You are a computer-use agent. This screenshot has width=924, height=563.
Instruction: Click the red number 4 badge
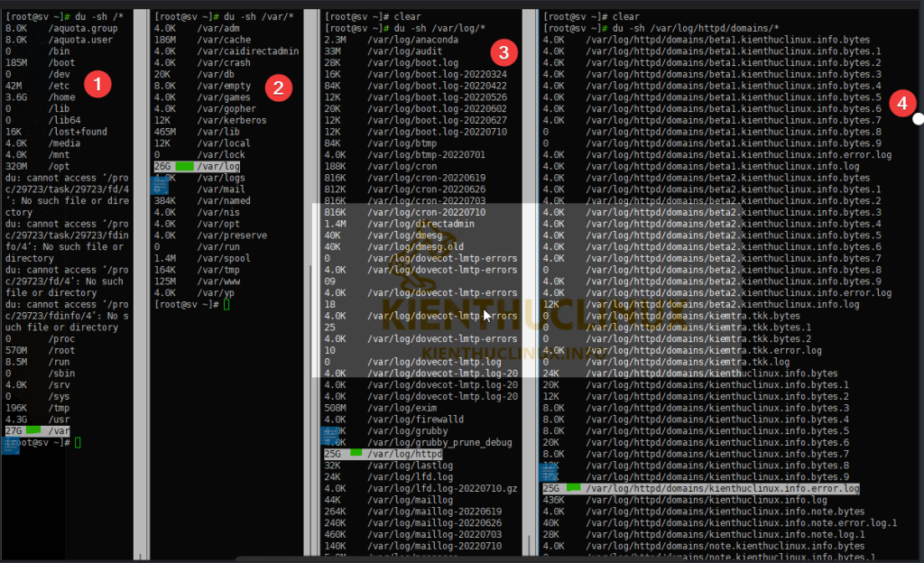(898, 103)
